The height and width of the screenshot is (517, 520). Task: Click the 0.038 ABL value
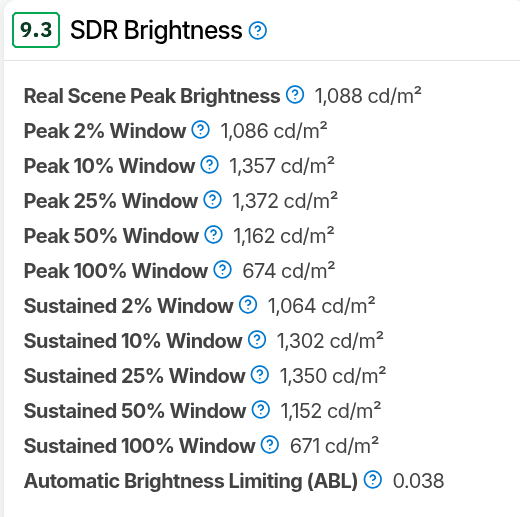pos(418,481)
